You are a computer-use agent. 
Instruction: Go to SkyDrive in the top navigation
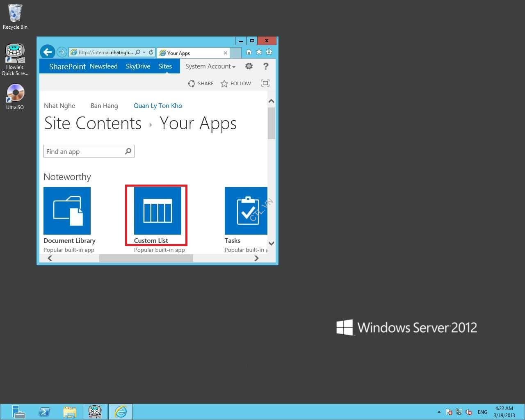coord(138,66)
